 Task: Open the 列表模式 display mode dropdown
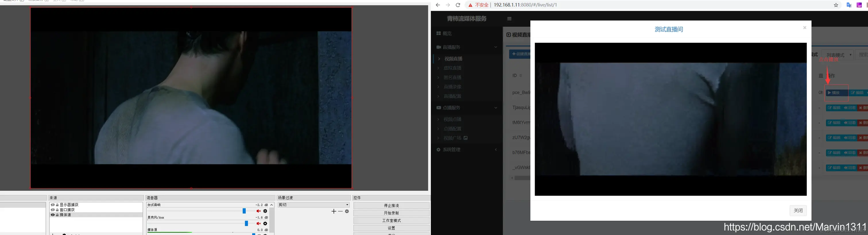[x=837, y=55]
